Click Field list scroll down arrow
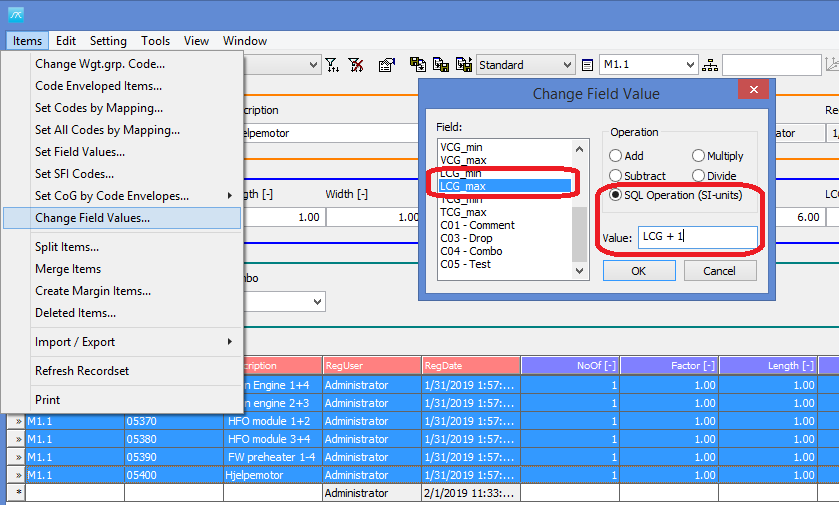Screen dimensions: 839x505 tap(579, 271)
